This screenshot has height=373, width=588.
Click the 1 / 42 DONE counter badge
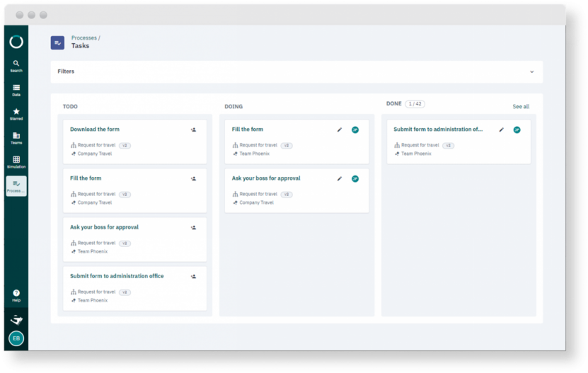click(x=415, y=104)
